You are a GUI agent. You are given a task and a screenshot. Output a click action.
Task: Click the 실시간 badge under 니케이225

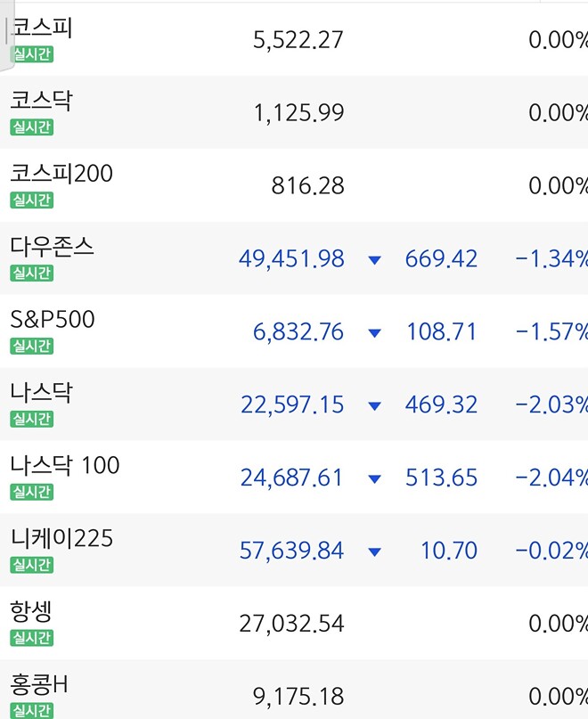[31, 562]
